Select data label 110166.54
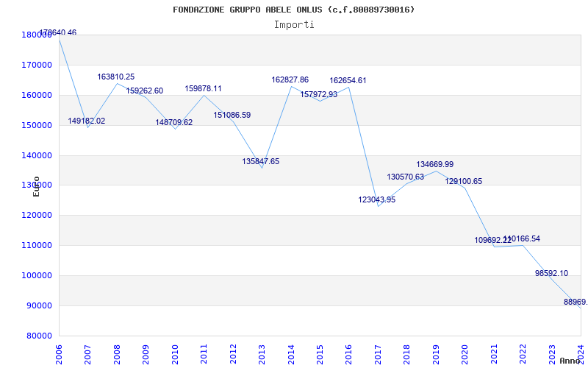The width and height of the screenshot is (588, 368). point(522,238)
